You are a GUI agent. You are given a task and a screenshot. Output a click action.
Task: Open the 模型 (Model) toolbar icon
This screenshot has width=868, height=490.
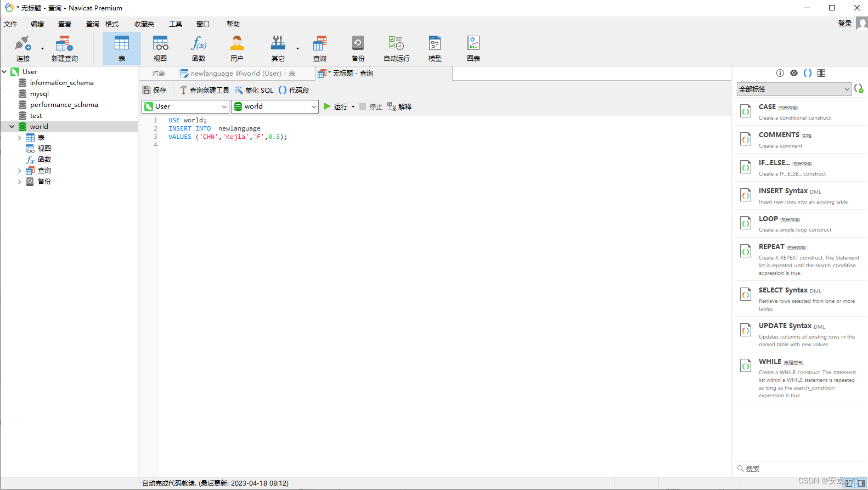tap(435, 48)
